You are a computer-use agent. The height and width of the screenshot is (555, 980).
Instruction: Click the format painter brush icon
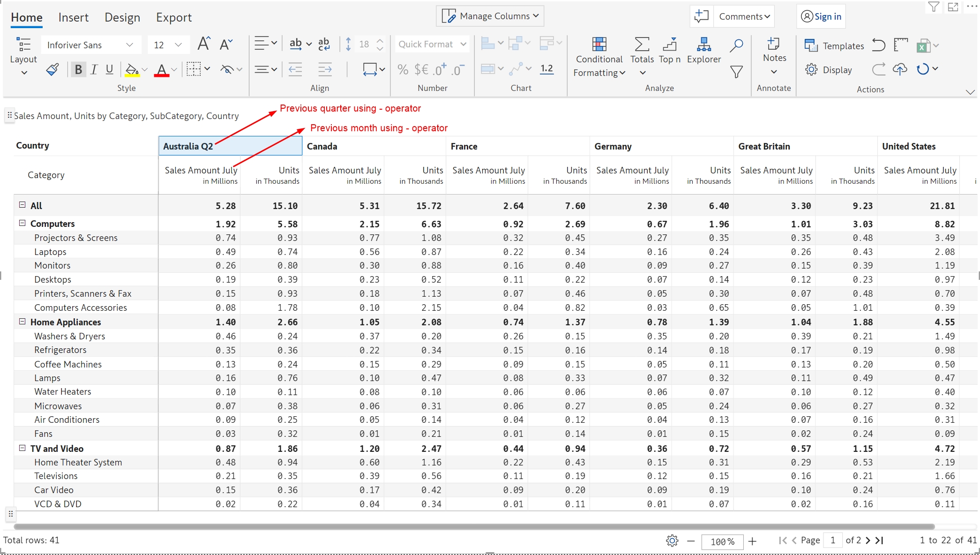(52, 70)
